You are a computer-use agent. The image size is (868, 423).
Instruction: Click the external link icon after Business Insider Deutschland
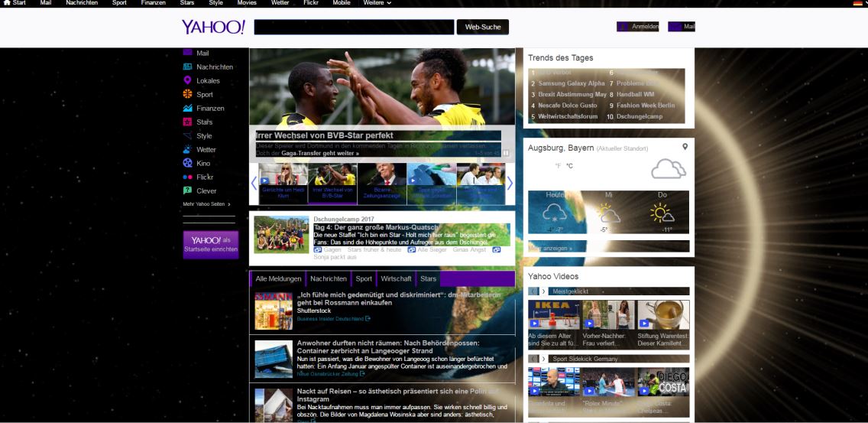click(368, 319)
